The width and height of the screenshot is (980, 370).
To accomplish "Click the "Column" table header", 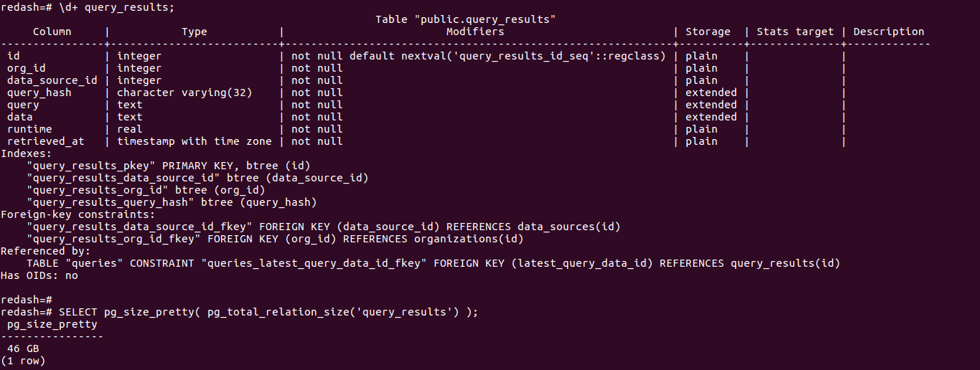I will click(x=52, y=32).
